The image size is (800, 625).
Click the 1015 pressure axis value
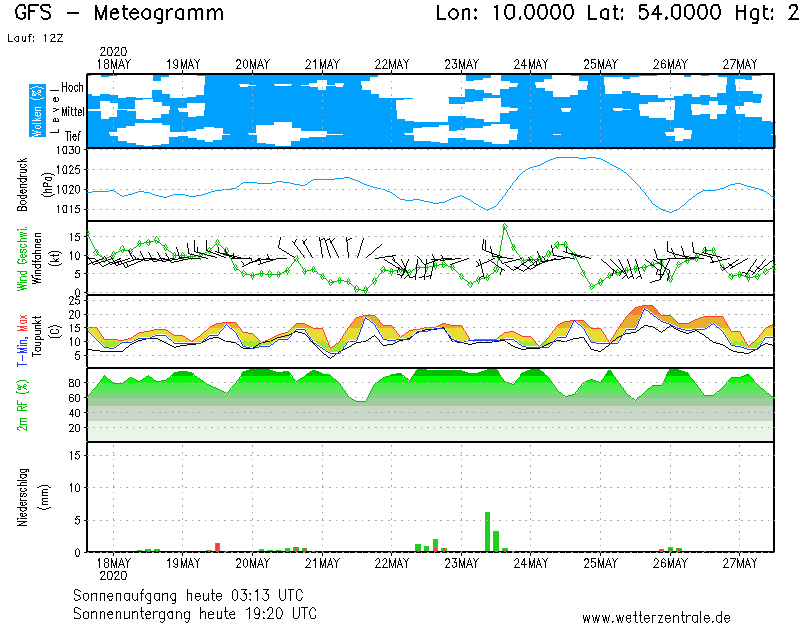pyautogui.click(x=68, y=210)
